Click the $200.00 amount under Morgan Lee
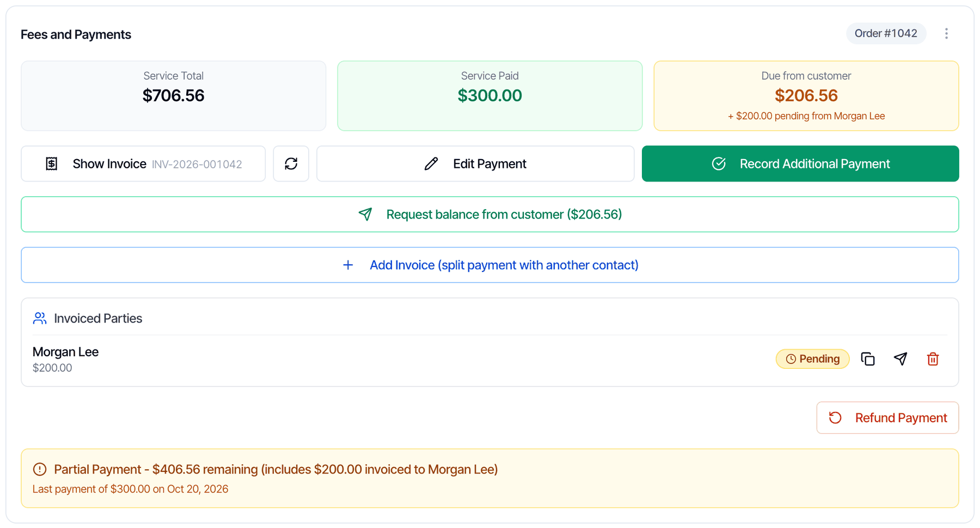 [x=52, y=368]
